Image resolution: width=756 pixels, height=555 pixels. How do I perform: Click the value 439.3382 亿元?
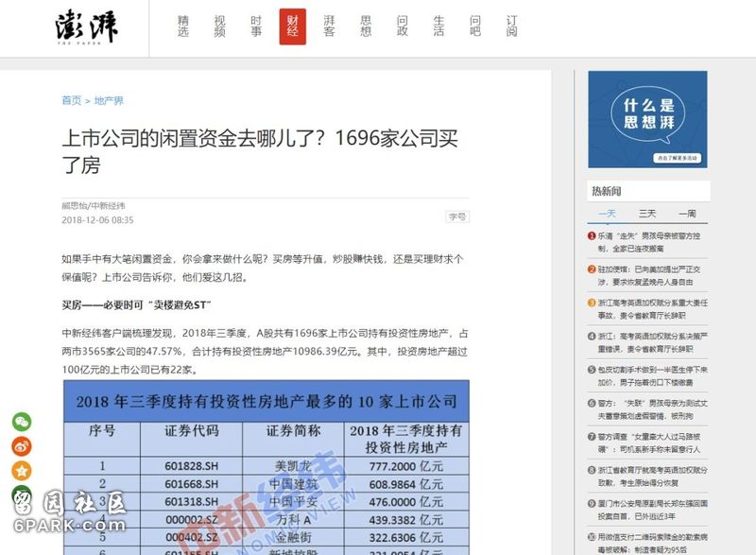click(406, 520)
